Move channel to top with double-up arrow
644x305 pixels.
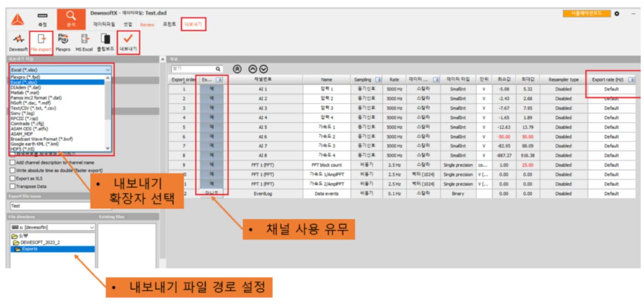(x=237, y=69)
